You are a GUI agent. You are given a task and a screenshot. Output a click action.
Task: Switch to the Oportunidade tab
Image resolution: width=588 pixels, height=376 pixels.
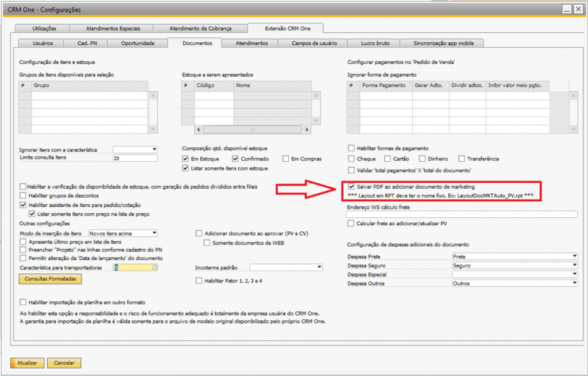click(137, 43)
